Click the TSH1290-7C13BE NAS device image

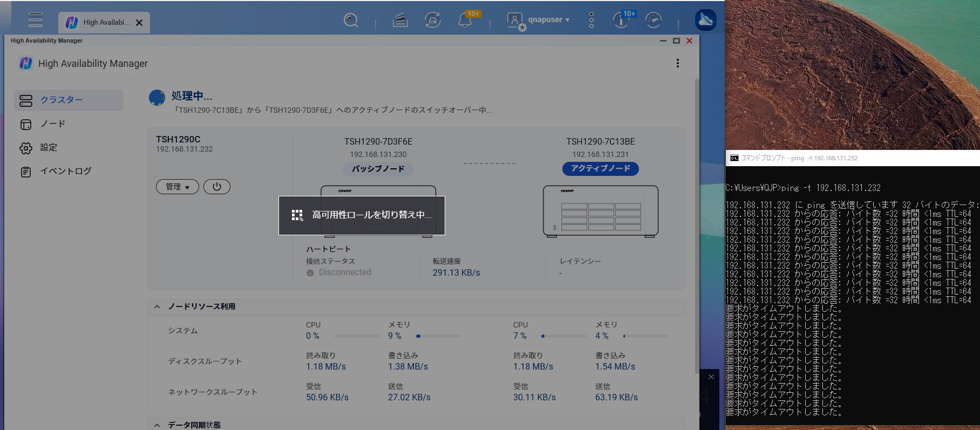click(601, 211)
